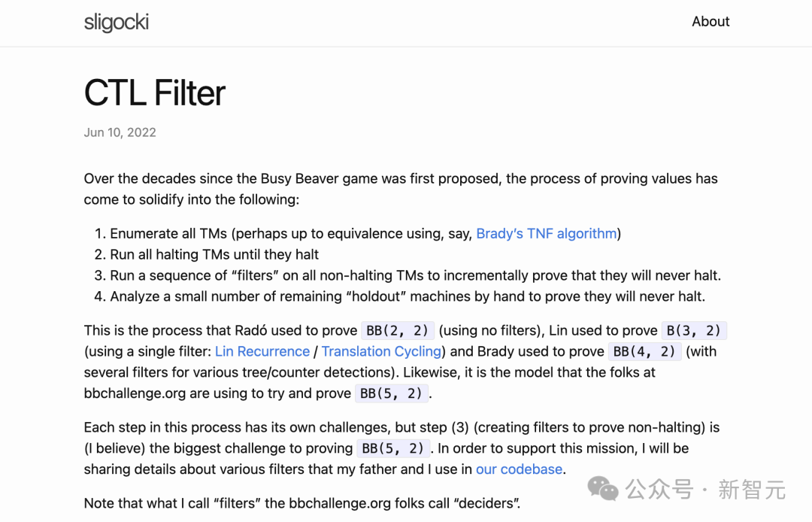Open the Lin Recurrence link
Screen dimensions: 812x522
pyautogui.click(x=262, y=351)
